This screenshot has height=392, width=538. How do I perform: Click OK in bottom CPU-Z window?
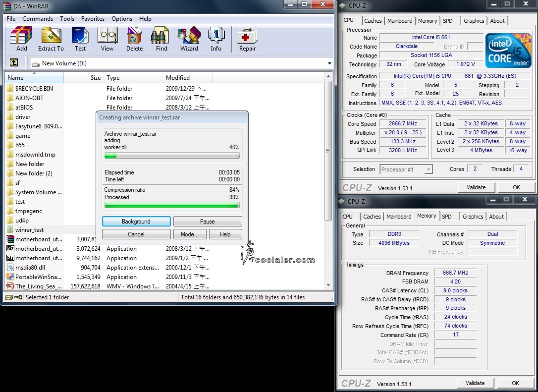515,383
